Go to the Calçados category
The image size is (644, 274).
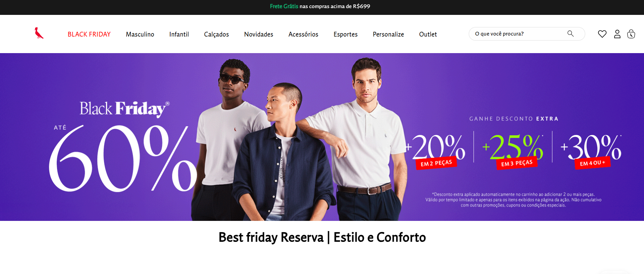[216, 34]
